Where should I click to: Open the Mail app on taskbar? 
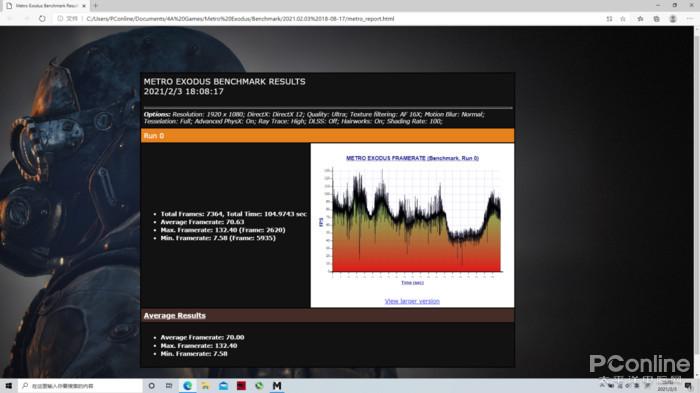(223, 385)
